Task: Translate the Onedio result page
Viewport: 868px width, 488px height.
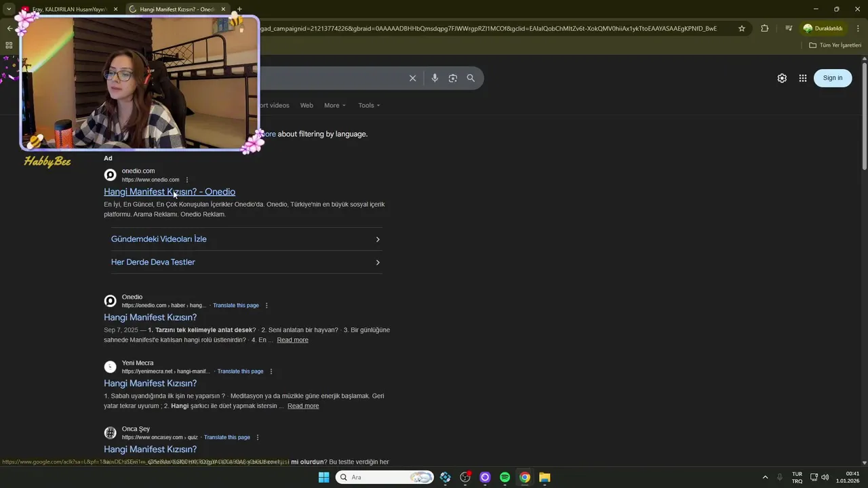Action: coord(236,306)
